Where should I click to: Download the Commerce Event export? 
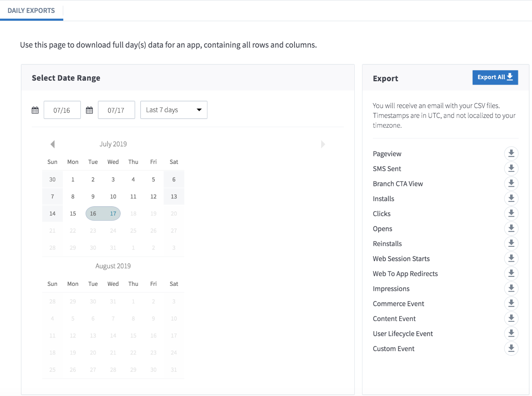pyautogui.click(x=511, y=303)
